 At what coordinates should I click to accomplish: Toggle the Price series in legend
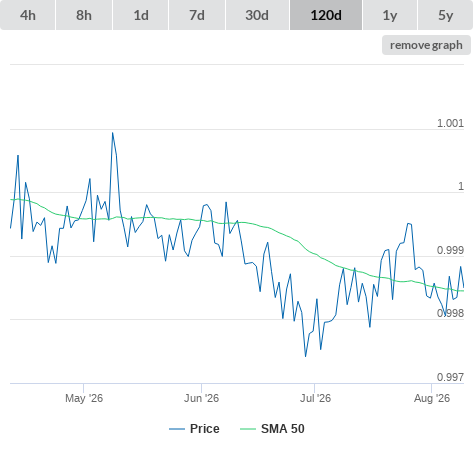[x=205, y=429]
